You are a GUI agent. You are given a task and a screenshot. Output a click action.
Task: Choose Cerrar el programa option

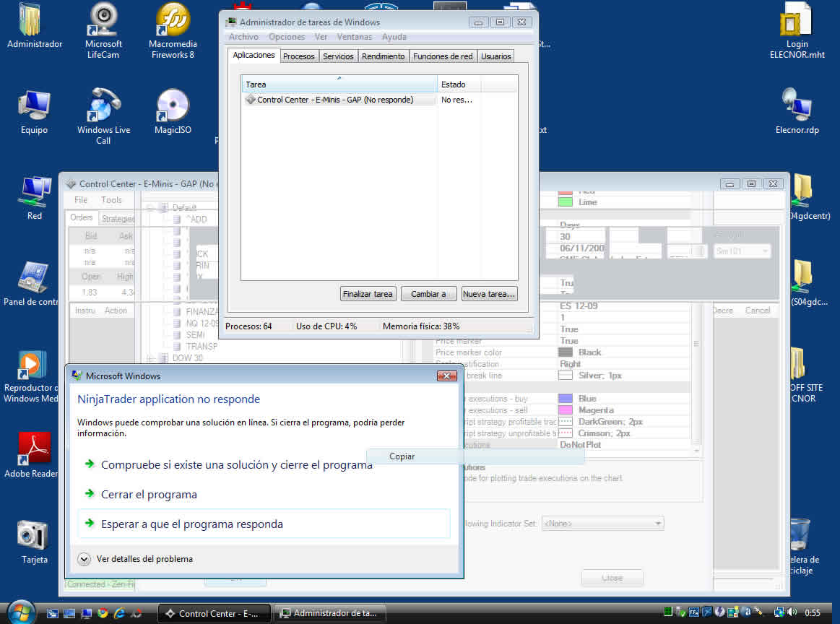(149, 495)
